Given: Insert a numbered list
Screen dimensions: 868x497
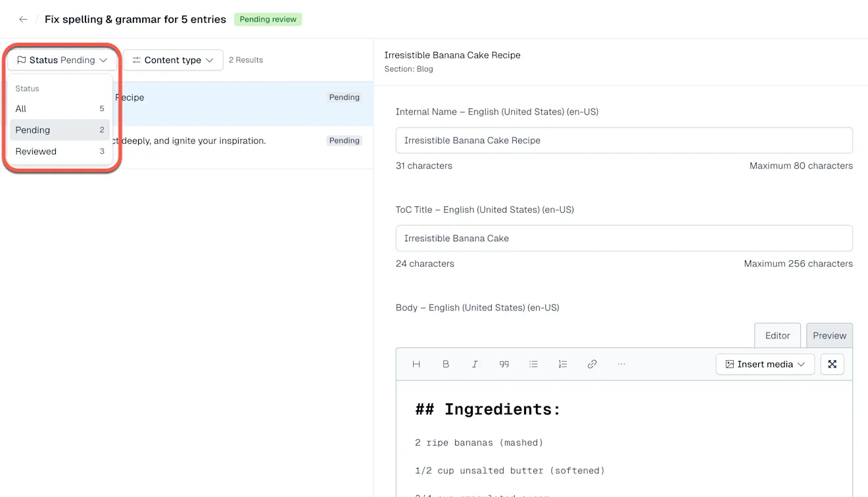Looking at the screenshot, I should click(563, 364).
